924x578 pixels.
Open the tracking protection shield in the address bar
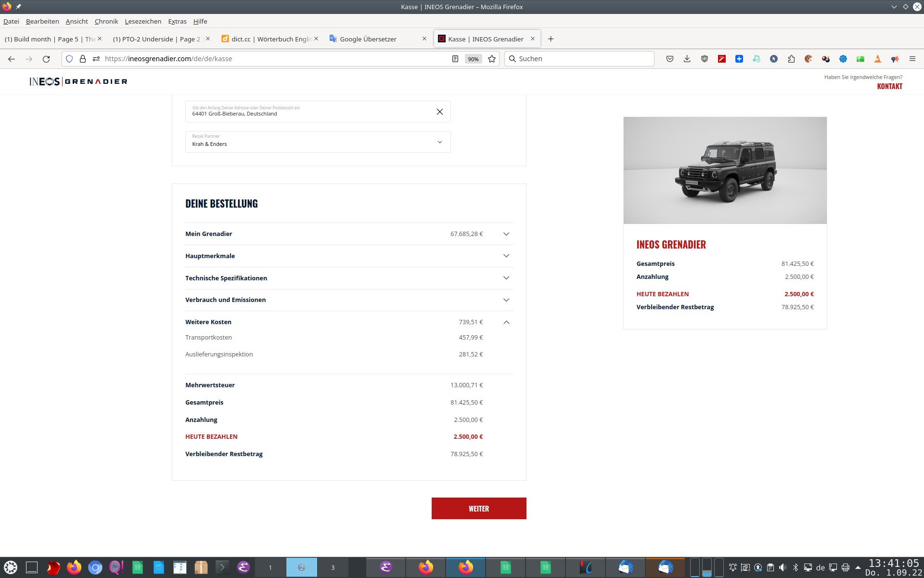click(x=69, y=59)
